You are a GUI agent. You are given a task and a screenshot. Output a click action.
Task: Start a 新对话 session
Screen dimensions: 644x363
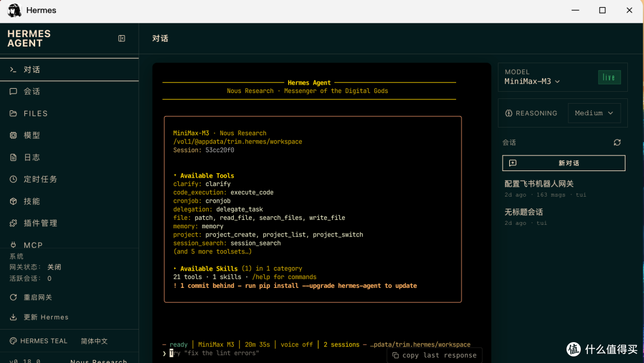(x=563, y=163)
